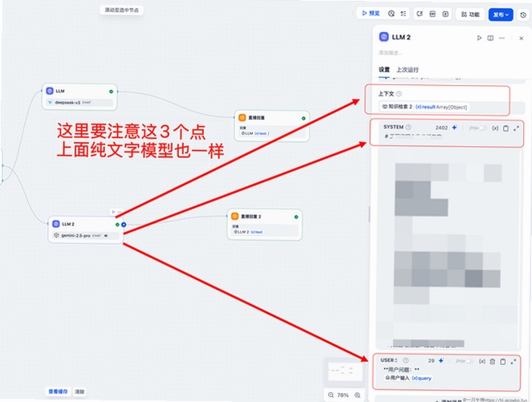Click the LLM 2 node icon in the panel header
This screenshot has width=532, height=402.
tap(384, 37)
